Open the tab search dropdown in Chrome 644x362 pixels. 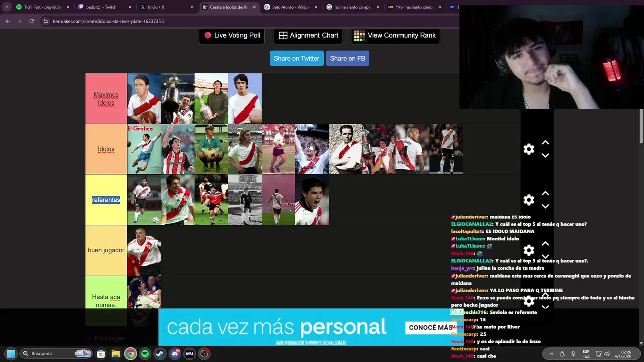pos(7,7)
